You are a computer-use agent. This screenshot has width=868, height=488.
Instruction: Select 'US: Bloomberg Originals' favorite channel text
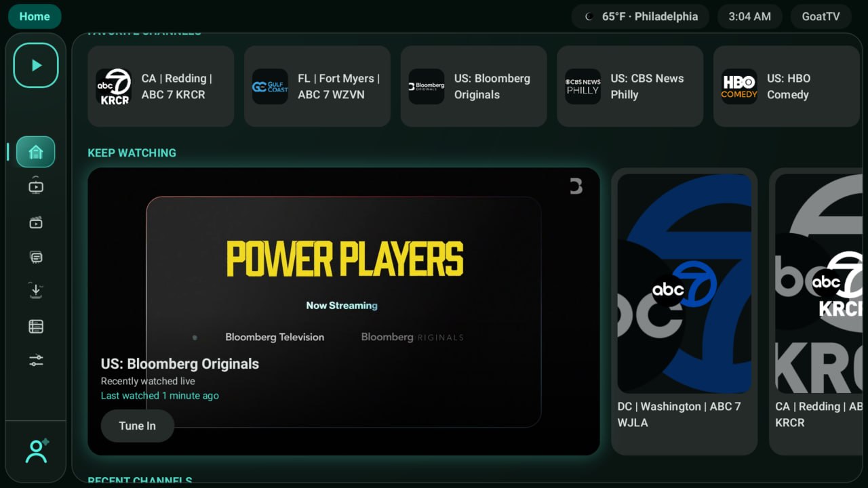tap(492, 87)
